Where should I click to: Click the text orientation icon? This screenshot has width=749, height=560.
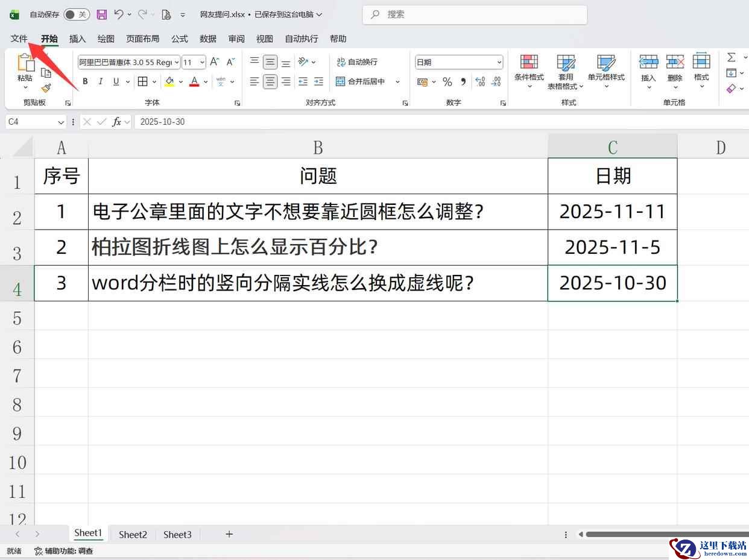tap(303, 62)
